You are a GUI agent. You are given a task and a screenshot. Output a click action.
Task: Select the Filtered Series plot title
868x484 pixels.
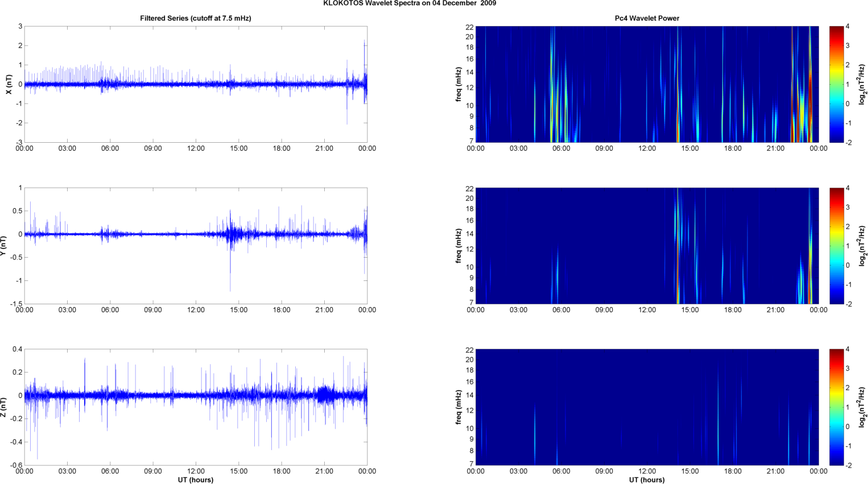(x=195, y=18)
